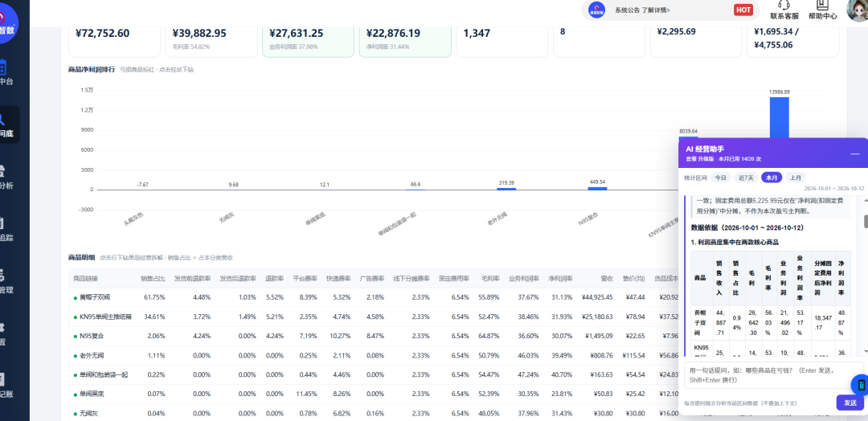The image size is (868, 421).
Task: Open the user avatar menu
Action: point(858,10)
